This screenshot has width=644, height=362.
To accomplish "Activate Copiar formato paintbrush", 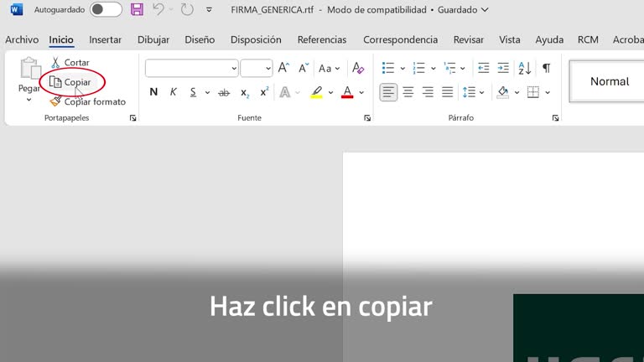I will click(88, 101).
